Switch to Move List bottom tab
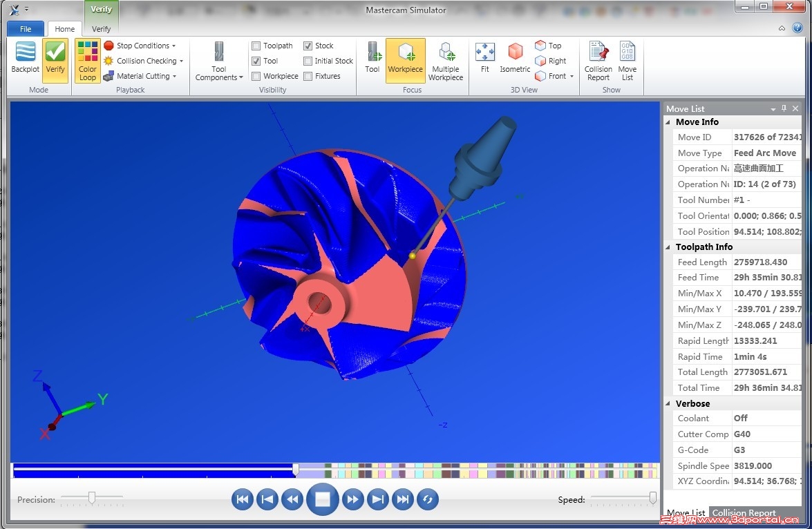Screen dimensions: 812x529 click(686, 513)
